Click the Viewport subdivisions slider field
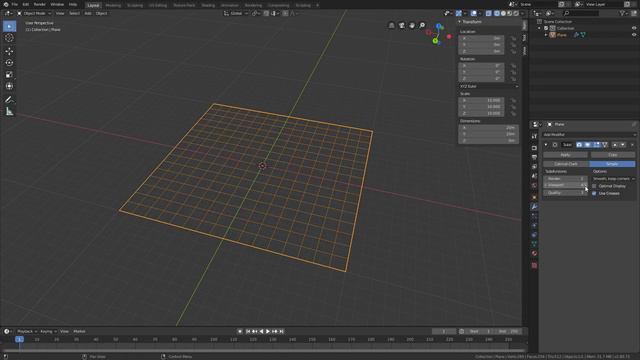 point(565,185)
